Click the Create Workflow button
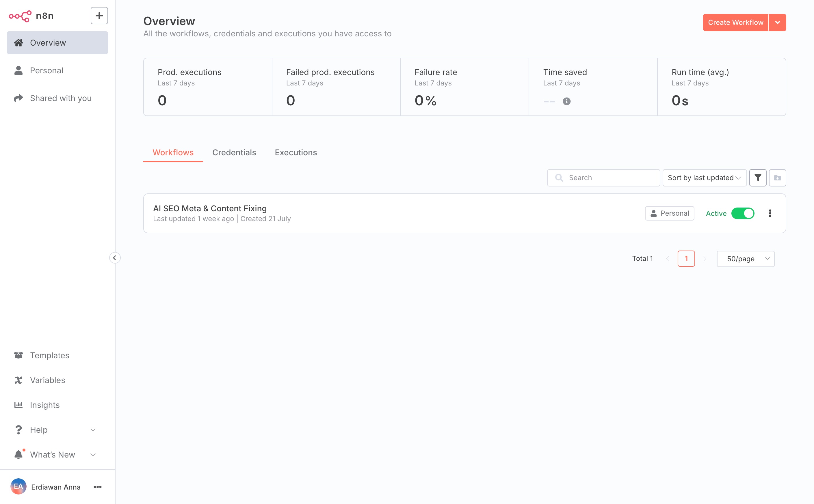The image size is (814, 504). (735, 22)
